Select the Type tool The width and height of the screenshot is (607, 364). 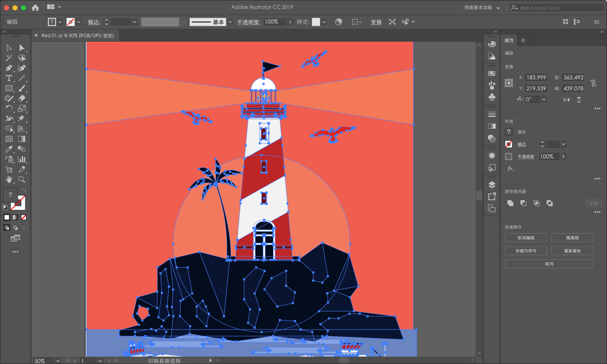(x=8, y=79)
